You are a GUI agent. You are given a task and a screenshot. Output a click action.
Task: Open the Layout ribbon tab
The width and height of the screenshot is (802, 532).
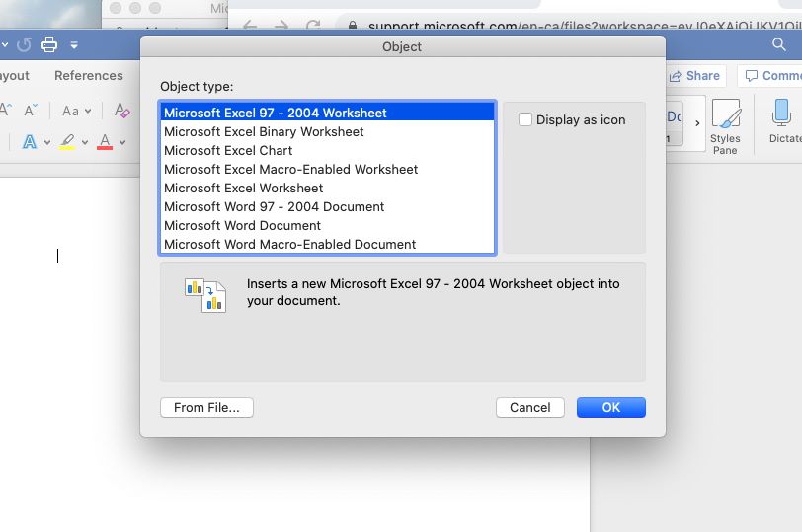14,76
